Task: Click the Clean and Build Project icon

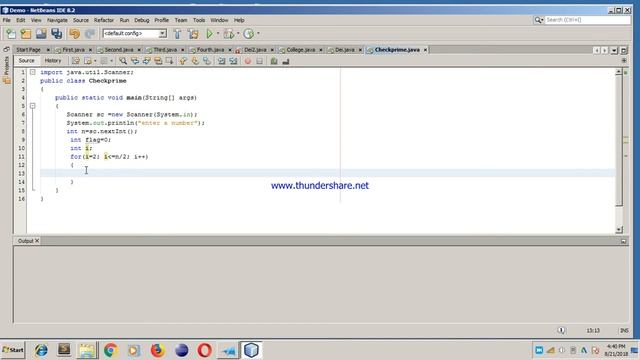Action: (193, 34)
